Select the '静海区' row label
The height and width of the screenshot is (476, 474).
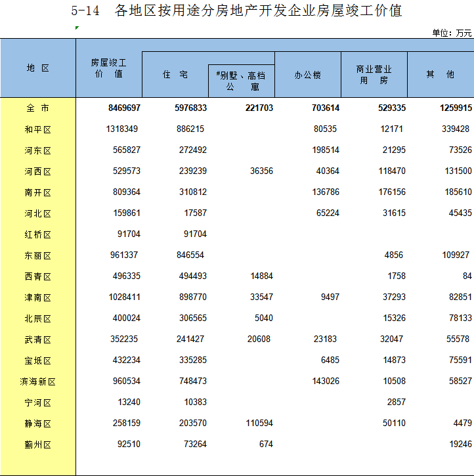(x=38, y=423)
